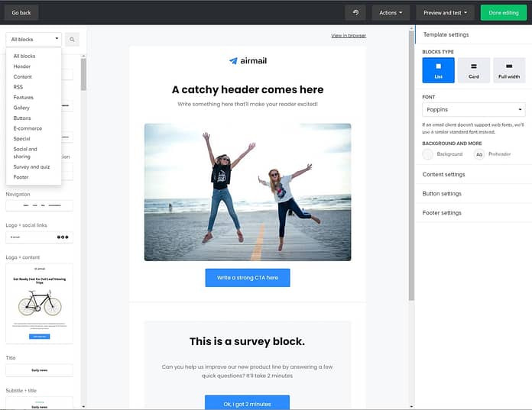532x410 pixels.
Task: Click the Ok, I got 2 minutes button
Action: (x=247, y=402)
